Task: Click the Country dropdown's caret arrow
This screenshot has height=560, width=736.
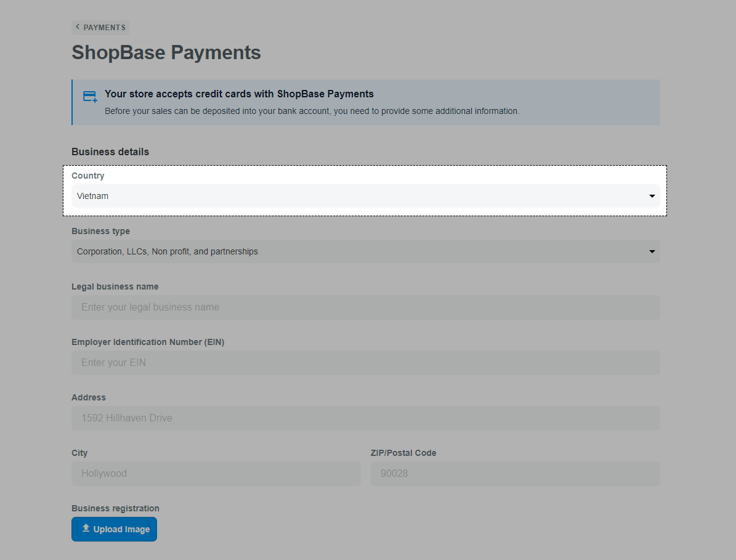Action: tap(652, 196)
